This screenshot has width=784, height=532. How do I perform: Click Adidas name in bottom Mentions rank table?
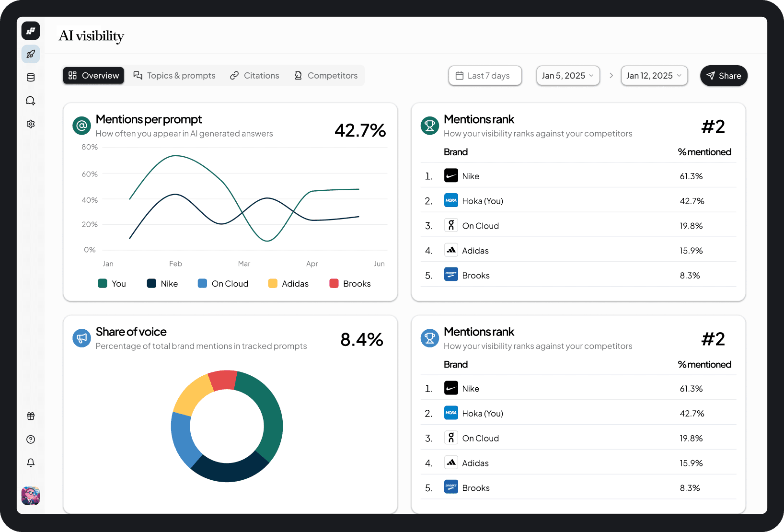coord(475,463)
